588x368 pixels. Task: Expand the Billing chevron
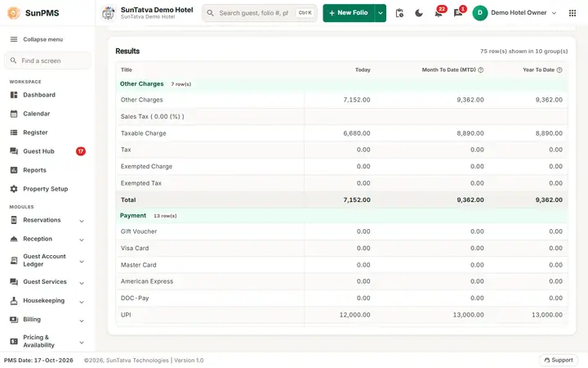[x=82, y=321]
